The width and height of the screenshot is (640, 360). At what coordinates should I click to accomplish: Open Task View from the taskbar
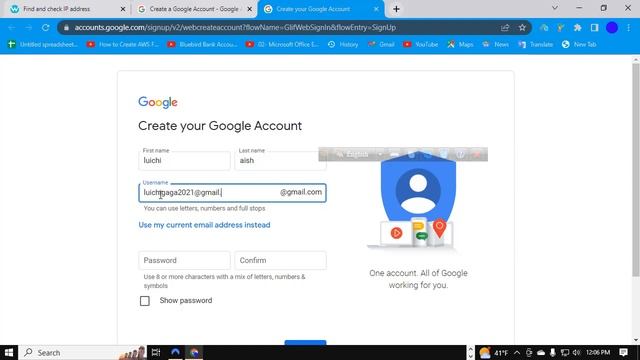tap(156, 353)
